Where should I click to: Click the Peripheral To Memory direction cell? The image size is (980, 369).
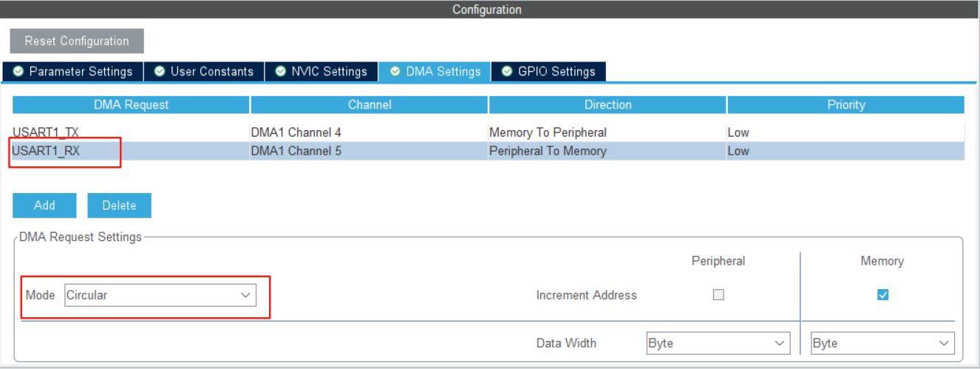(608, 151)
